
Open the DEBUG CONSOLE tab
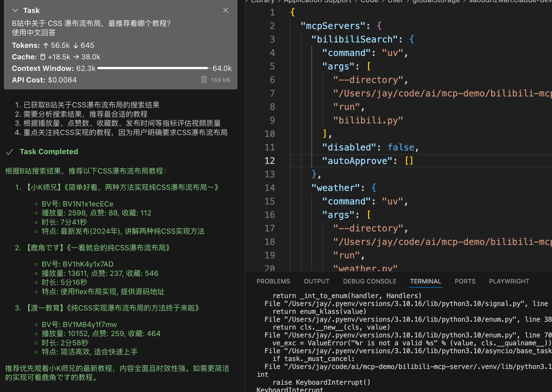pos(369,281)
